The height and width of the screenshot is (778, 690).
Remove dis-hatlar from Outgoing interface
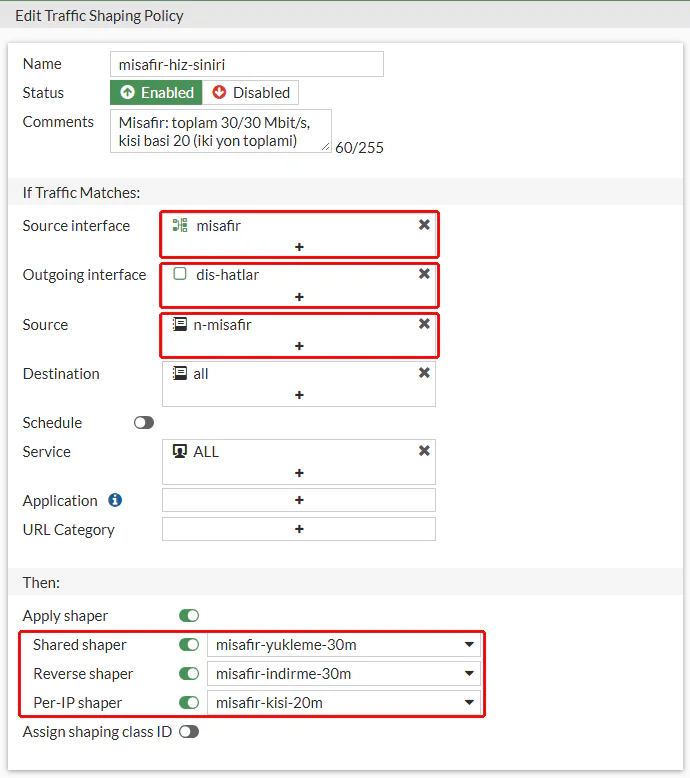(x=424, y=274)
